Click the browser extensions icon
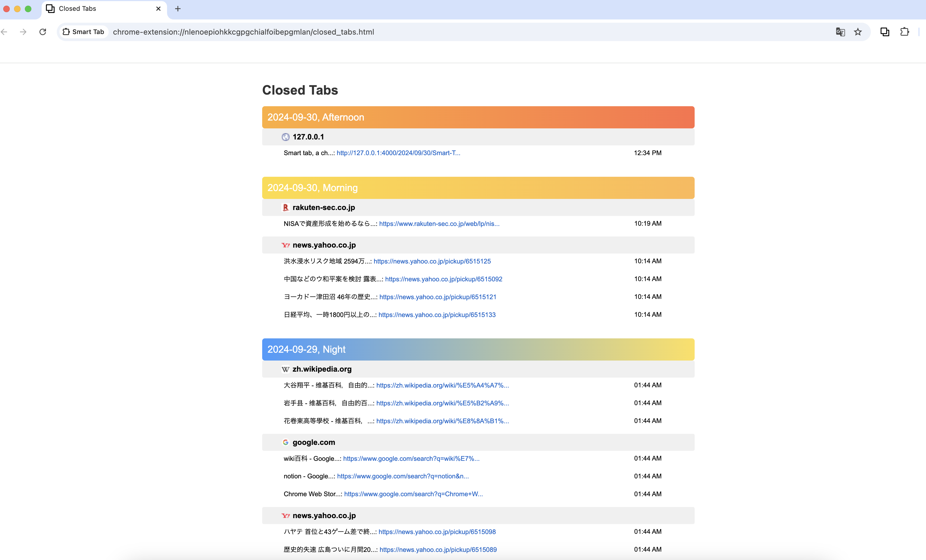926x560 pixels. (905, 31)
